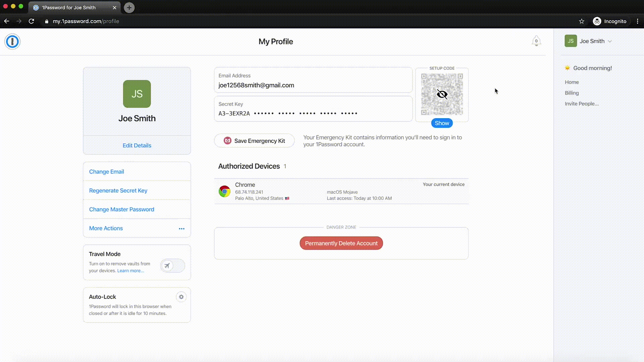Click the JS profile avatar
The image size is (644, 362).
(137, 94)
